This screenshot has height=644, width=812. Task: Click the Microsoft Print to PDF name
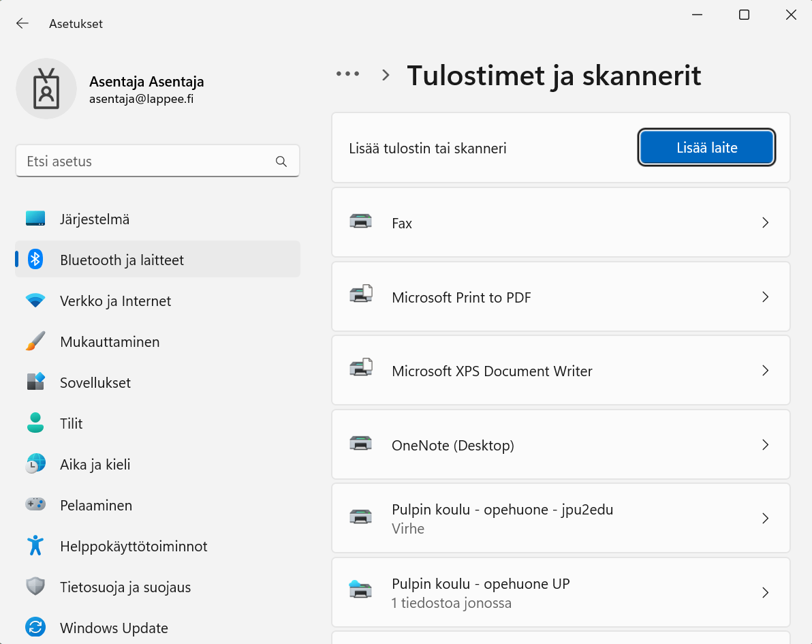(461, 297)
